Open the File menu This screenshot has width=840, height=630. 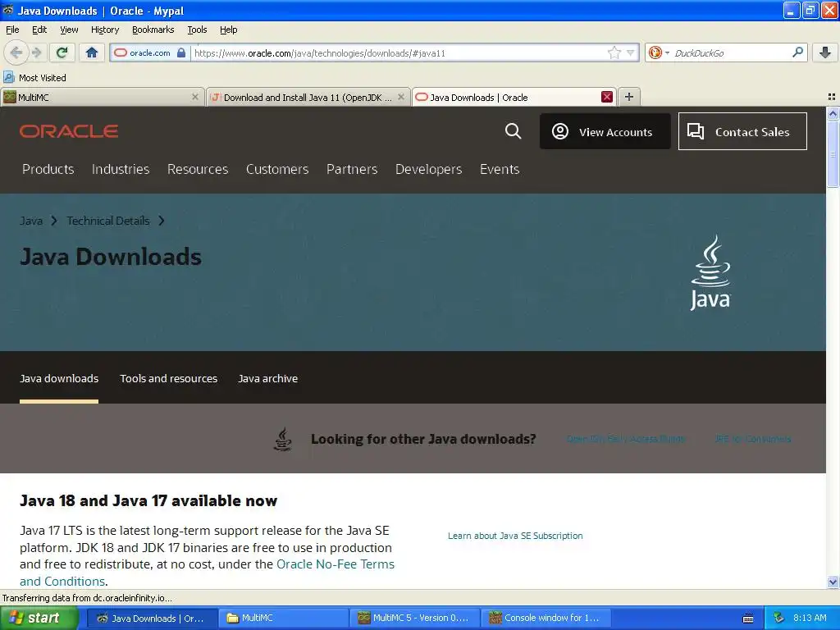pyautogui.click(x=12, y=30)
